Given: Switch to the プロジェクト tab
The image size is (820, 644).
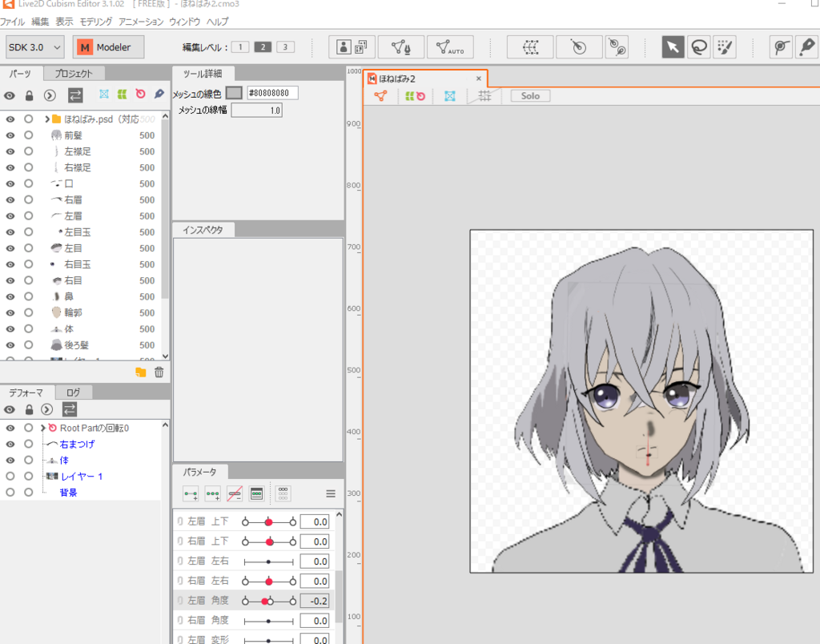Looking at the screenshot, I should click(73, 73).
